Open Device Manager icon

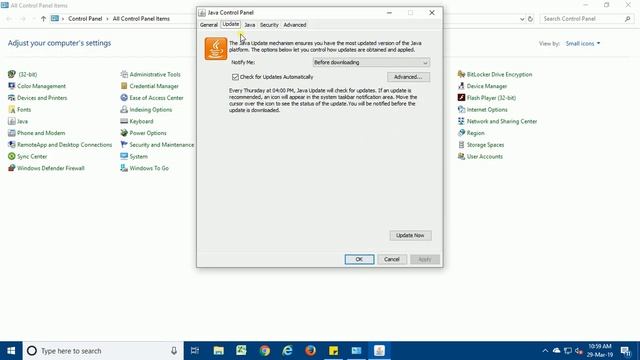tap(461, 86)
